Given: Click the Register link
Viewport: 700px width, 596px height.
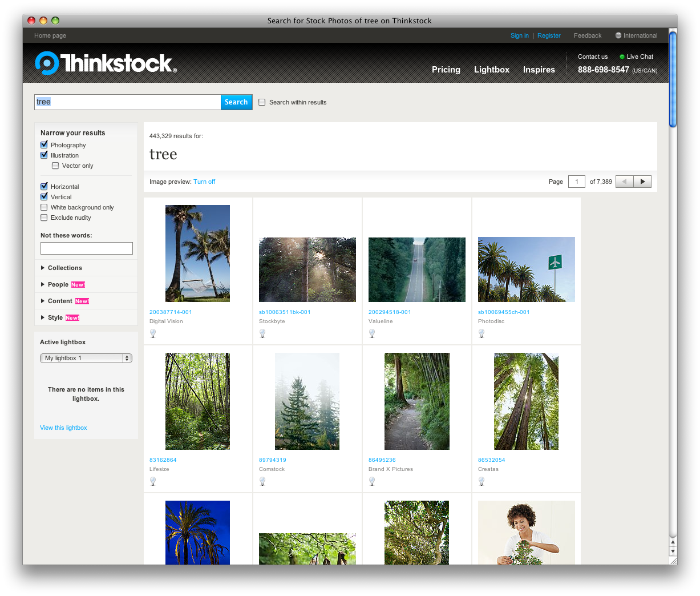Looking at the screenshot, I should [x=549, y=35].
